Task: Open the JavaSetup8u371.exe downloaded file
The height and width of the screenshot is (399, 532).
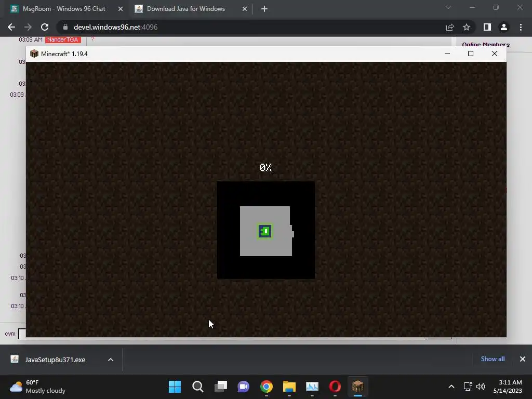Action: 54,360
